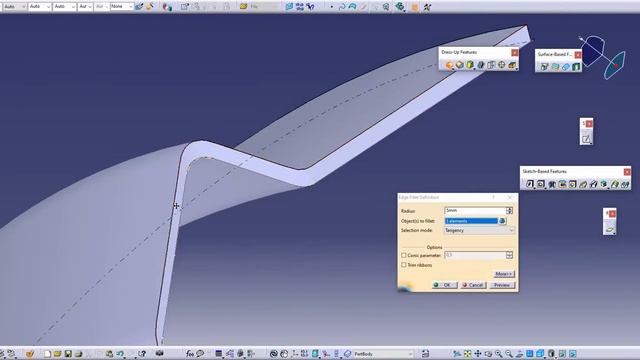This screenshot has width=640, height=360.
Task: Click the Radius input field
Action: [475, 211]
